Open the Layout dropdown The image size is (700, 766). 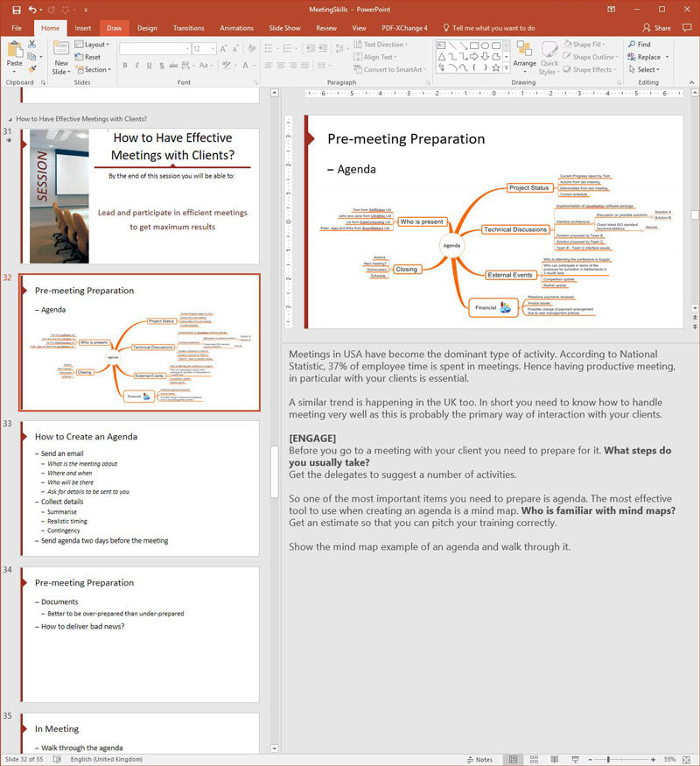[92, 45]
